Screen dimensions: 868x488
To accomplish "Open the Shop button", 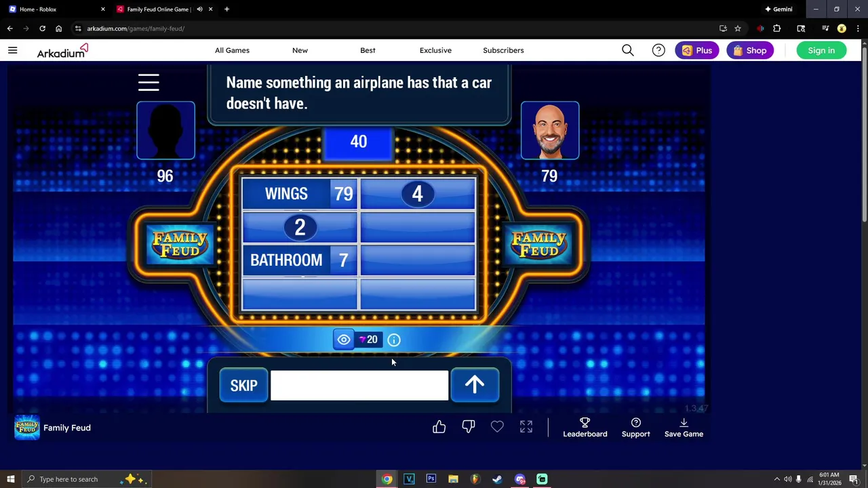I will pyautogui.click(x=750, y=50).
